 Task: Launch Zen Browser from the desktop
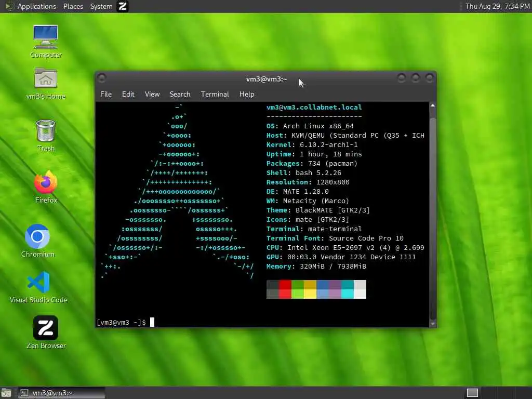pos(46,332)
